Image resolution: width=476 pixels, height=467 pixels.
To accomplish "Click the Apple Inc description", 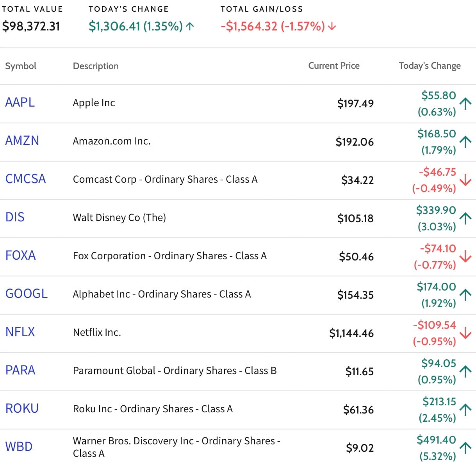I will click(94, 103).
